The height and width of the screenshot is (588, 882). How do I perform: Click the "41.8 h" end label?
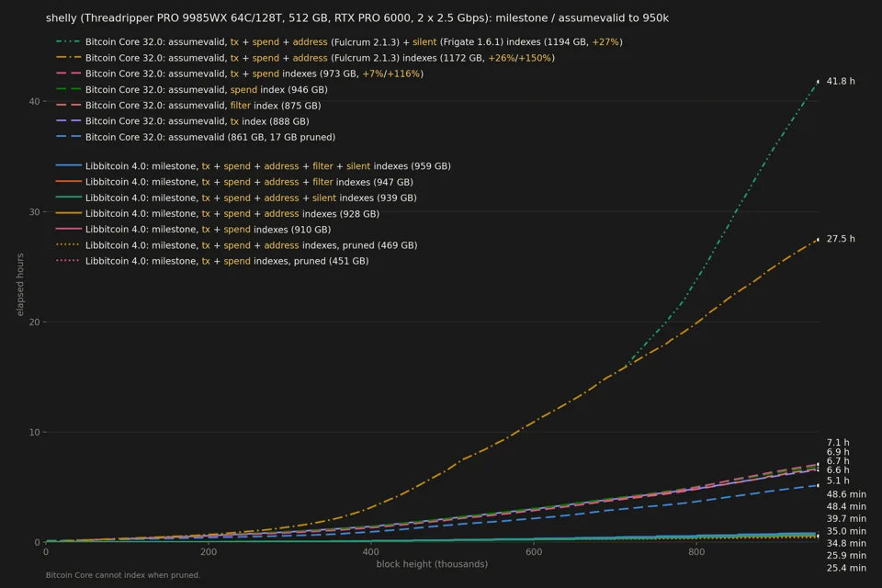click(x=841, y=81)
